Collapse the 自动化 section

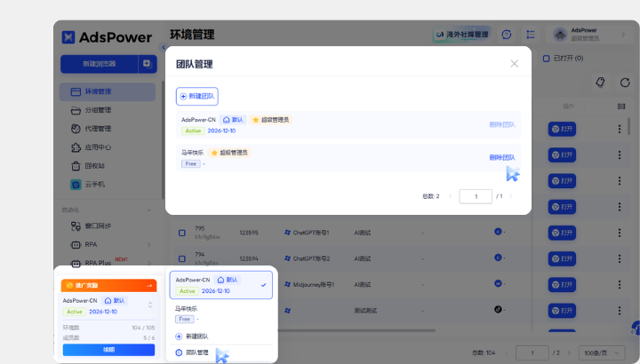point(149,210)
